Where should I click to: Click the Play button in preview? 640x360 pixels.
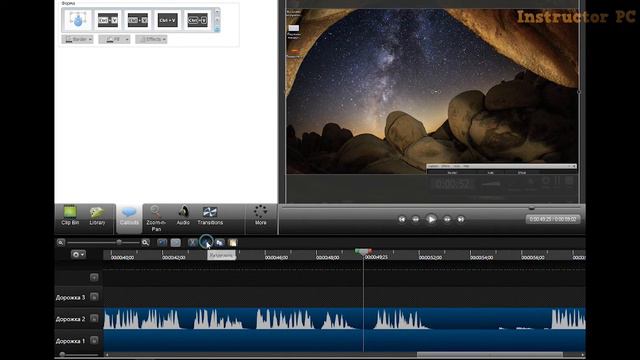431,219
